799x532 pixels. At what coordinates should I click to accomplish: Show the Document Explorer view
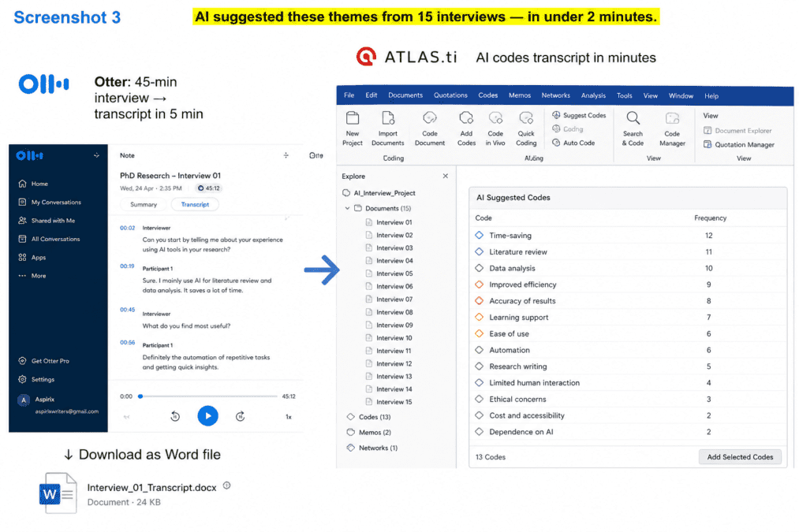pyautogui.click(x=737, y=130)
